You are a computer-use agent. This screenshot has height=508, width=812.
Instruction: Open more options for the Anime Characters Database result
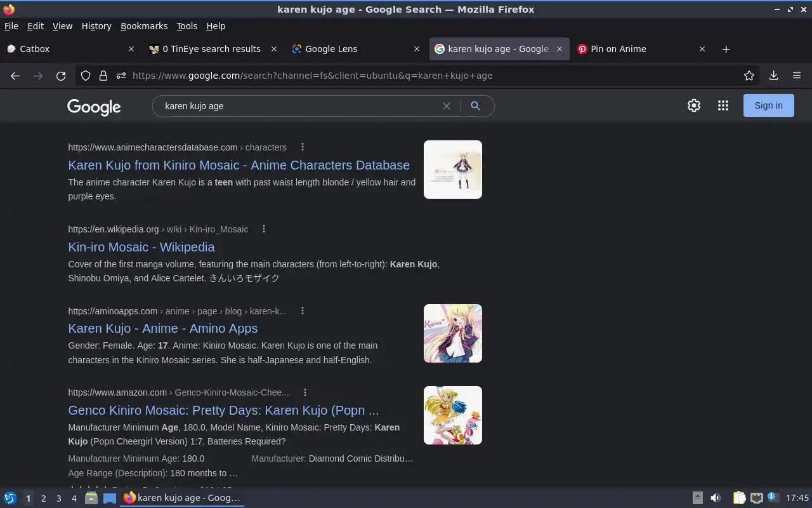click(303, 147)
